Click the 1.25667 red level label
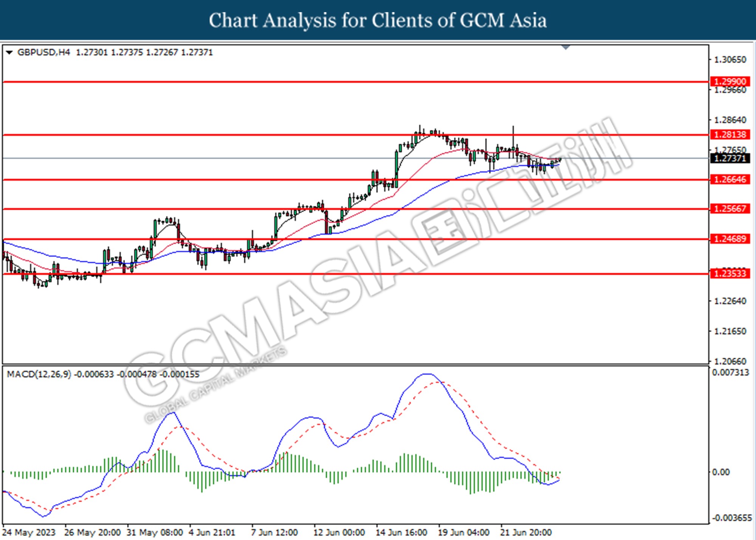Viewport: 756px width, 540px height. pos(730,209)
